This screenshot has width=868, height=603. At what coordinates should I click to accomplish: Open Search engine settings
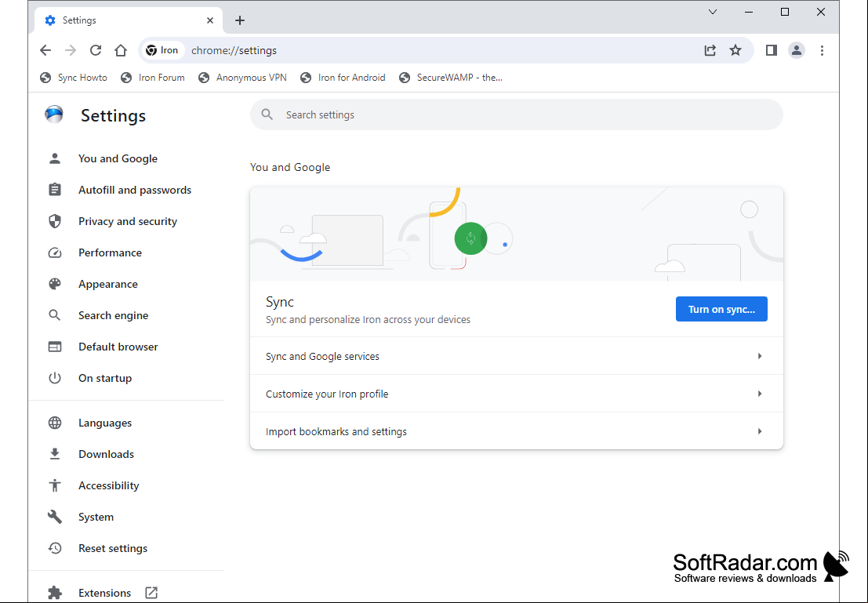click(114, 316)
